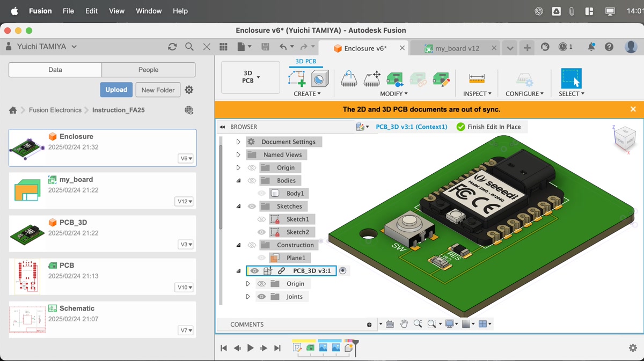Switch to the my_board v12 tab
Image resolution: width=644 pixels, height=361 pixels.
pyautogui.click(x=456, y=48)
